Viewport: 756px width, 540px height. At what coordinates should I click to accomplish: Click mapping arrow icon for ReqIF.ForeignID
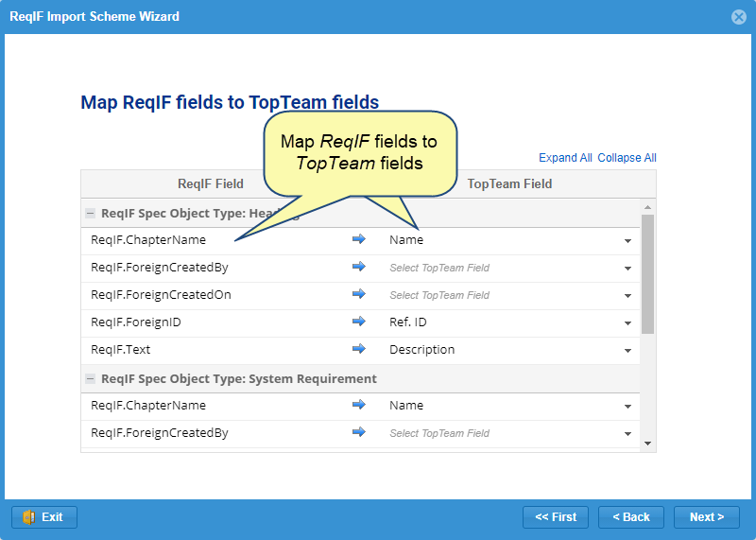click(359, 322)
